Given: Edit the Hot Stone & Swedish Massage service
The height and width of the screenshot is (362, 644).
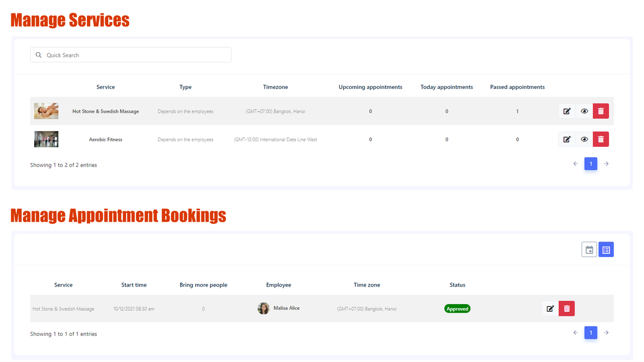Looking at the screenshot, I should (x=567, y=111).
